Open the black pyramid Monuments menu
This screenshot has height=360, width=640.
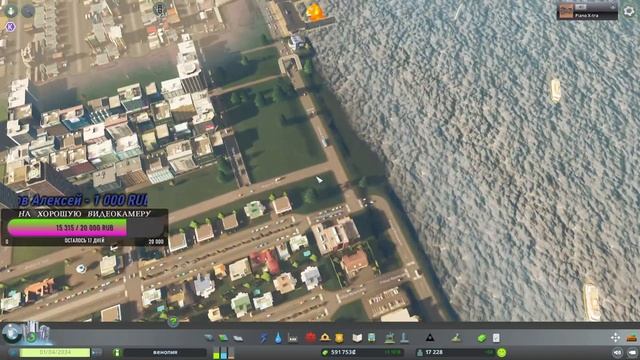click(x=430, y=338)
